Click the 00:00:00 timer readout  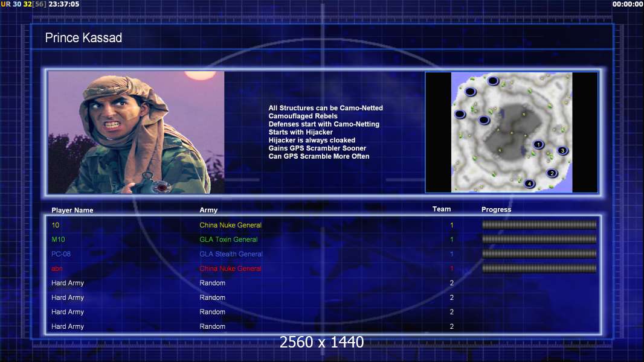pyautogui.click(x=628, y=4)
